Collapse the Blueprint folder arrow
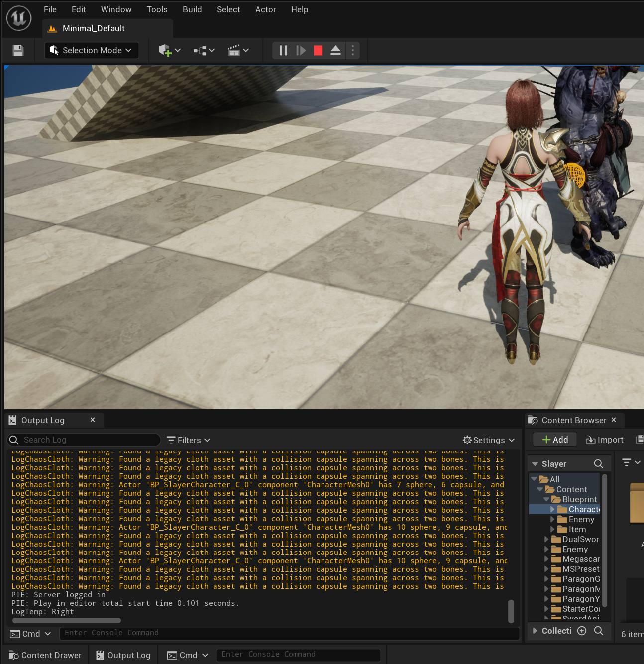 pos(546,499)
